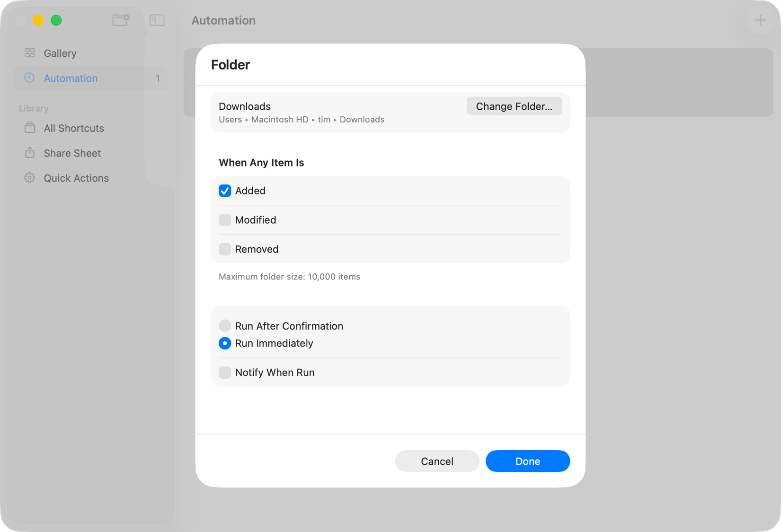Image resolution: width=781 pixels, height=532 pixels.
Task: Click the All Shortcuts box icon
Action: (x=29, y=128)
